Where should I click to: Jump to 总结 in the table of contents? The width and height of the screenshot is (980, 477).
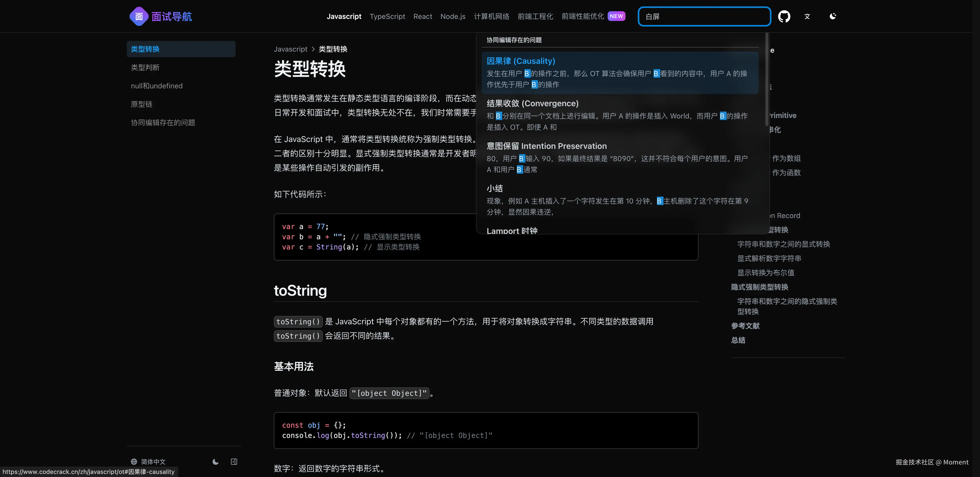pyautogui.click(x=738, y=340)
